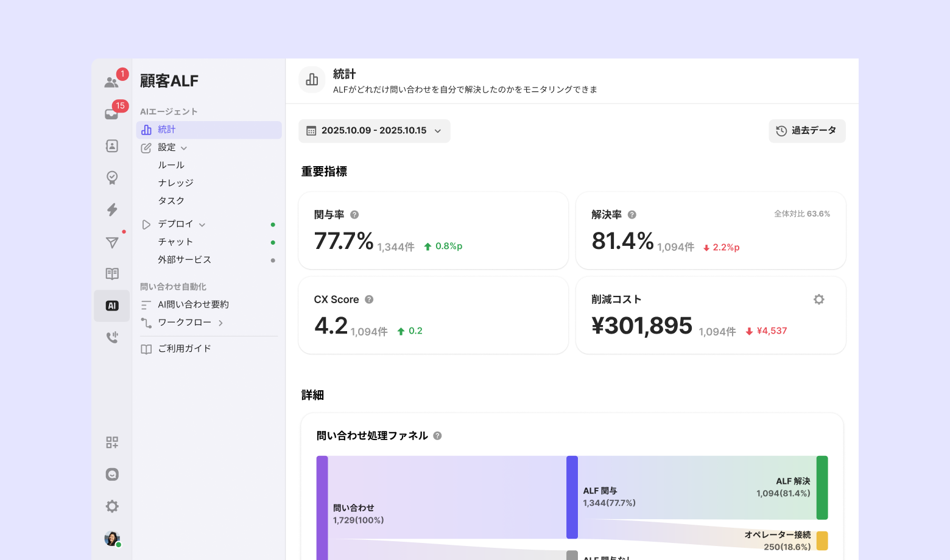This screenshot has width=950, height=560.
Task: Click the ¥301,895 削減コスト value
Action: pos(642,326)
